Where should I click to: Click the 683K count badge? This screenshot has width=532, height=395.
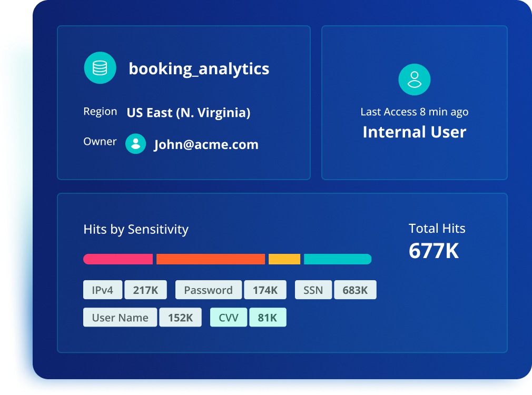click(355, 290)
